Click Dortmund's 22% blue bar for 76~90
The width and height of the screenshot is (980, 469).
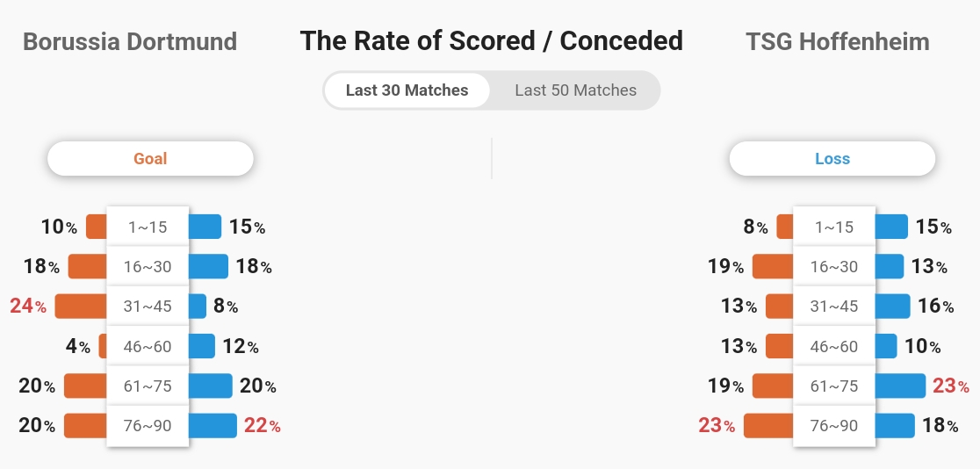point(213,426)
